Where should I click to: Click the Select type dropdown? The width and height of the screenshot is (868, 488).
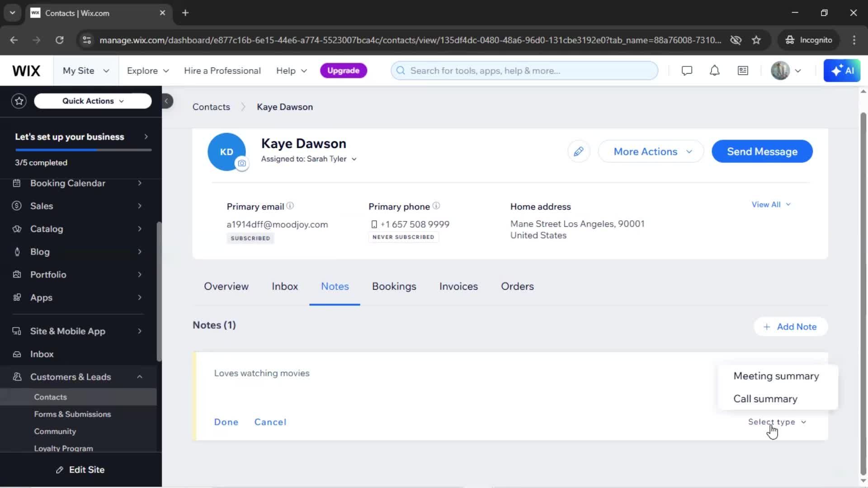click(777, 422)
